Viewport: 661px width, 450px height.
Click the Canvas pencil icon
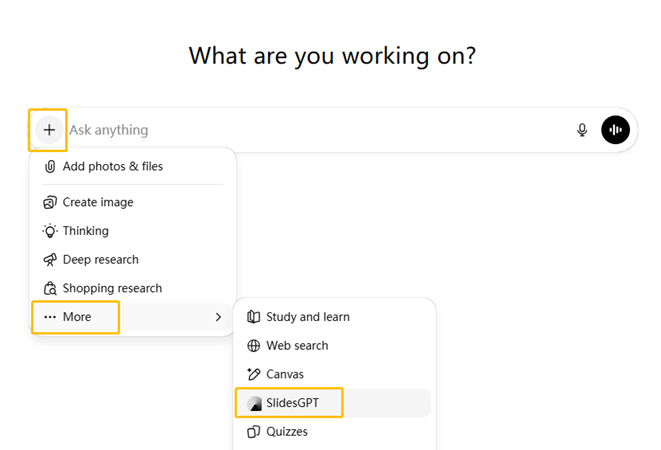[x=254, y=374]
